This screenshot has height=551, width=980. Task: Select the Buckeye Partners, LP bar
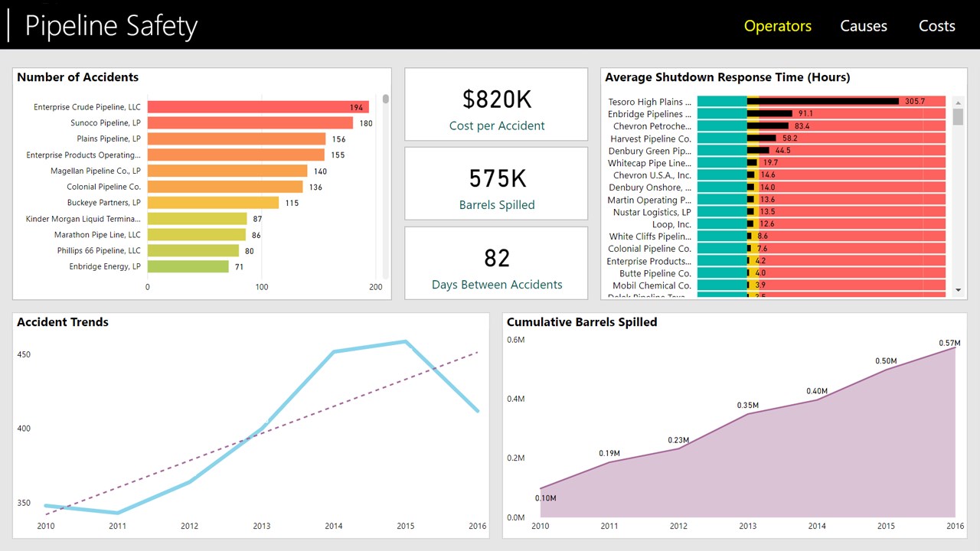tap(214, 203)
